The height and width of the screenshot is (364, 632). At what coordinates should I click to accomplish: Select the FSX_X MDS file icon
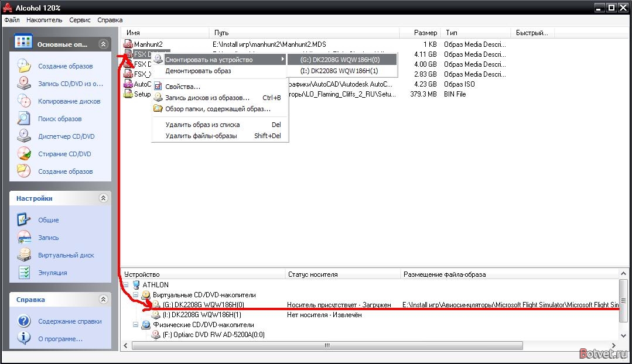pos(128,74)
